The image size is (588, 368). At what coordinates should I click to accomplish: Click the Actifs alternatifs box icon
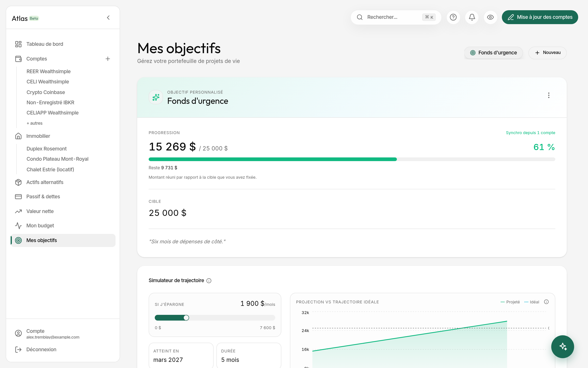18,182
